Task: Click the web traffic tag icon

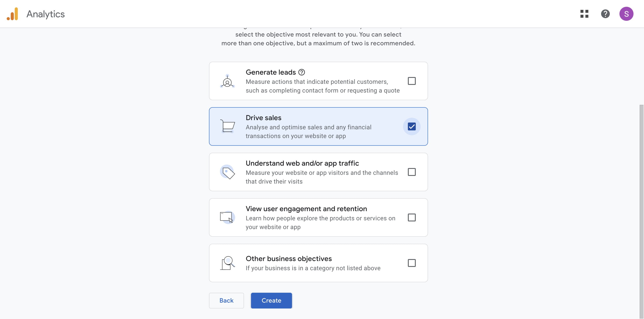Action: click(x=228, y=172)
